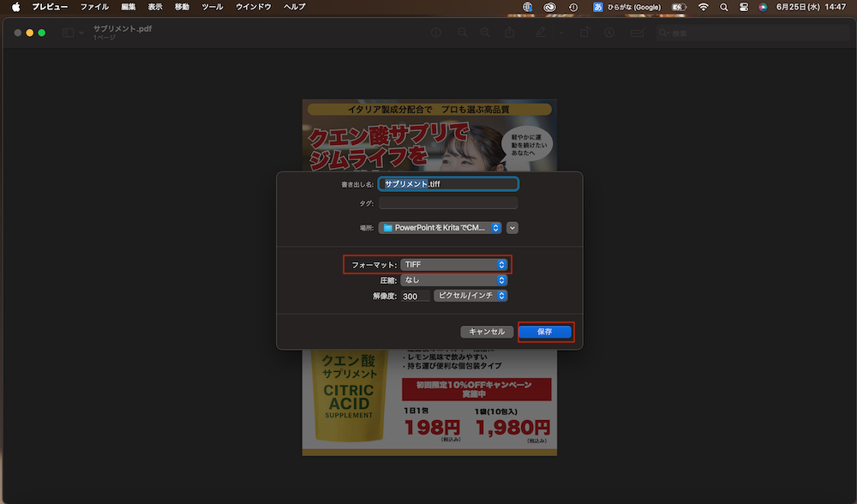Screen dimensions: 857x504
Task: Click the zoom out magnifier icon
Action: [463, 33]
